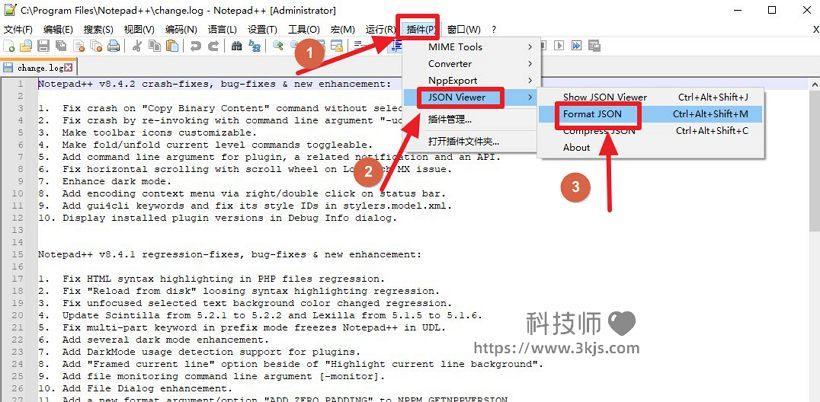820x402 pixels.
Task: Click line "6. Add several dark mode enhancement."
Action: click(153, 340)
